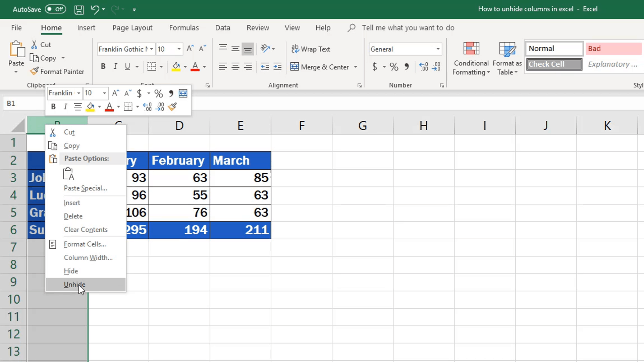Open Format Cells from the context menu
The height and width of the screenshot is (362, 644).
84,244
